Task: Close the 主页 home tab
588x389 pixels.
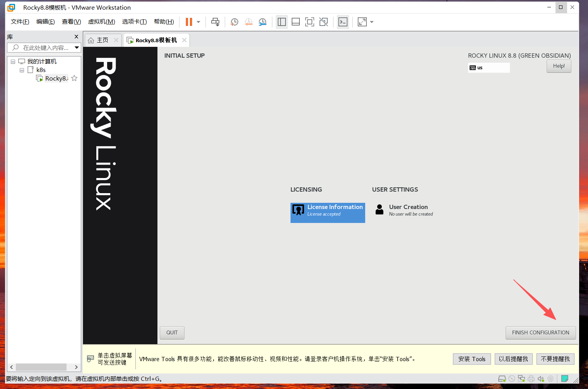Action: click(x=116, y=40)
